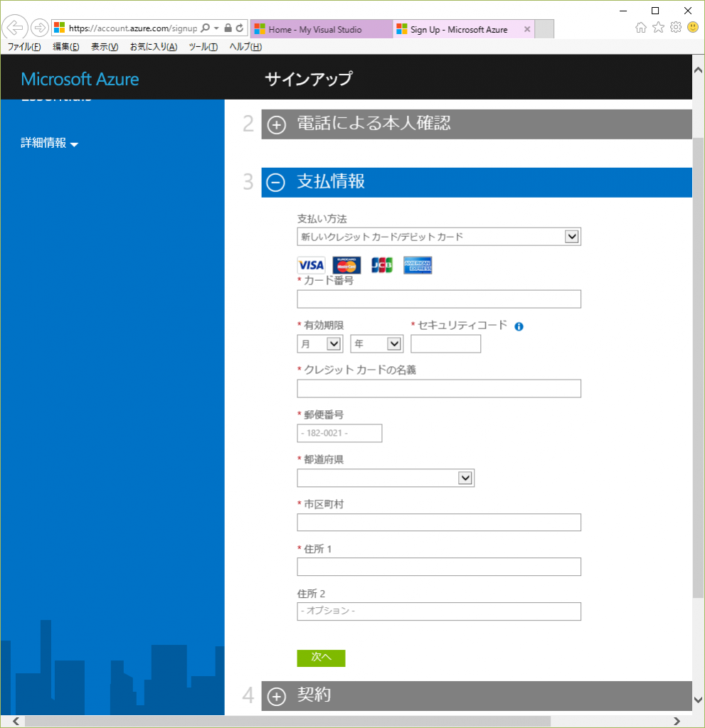
Task: Click the American Express card logo
Action: 418,265
